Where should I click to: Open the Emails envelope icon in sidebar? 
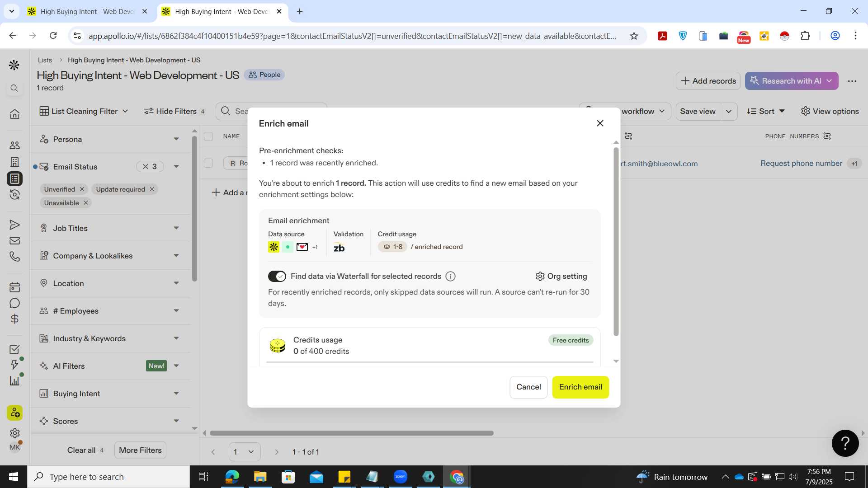pyautogui.click(x=14, y=240)
